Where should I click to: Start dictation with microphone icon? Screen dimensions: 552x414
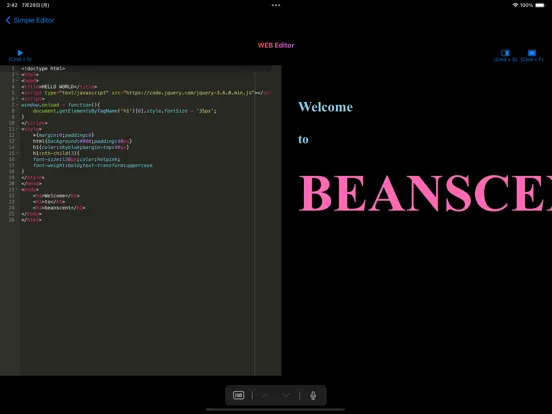point(313,395)
